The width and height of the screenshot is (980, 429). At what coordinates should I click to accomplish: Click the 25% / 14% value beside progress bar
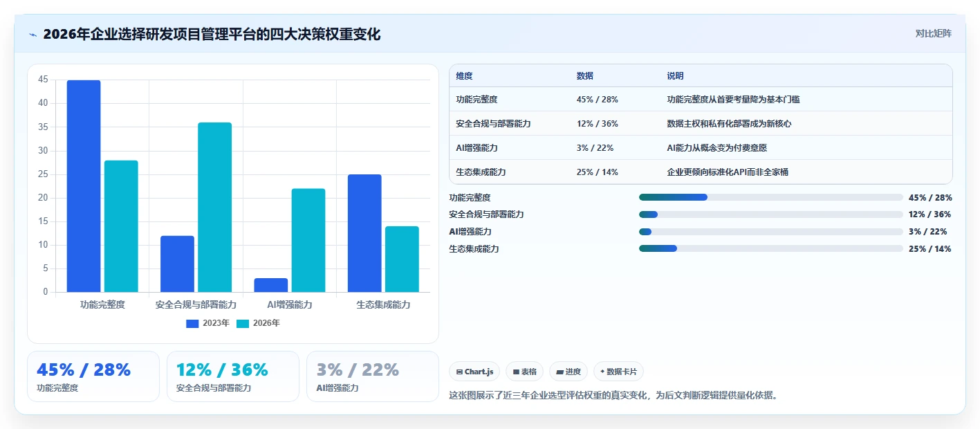coord(930,249)
